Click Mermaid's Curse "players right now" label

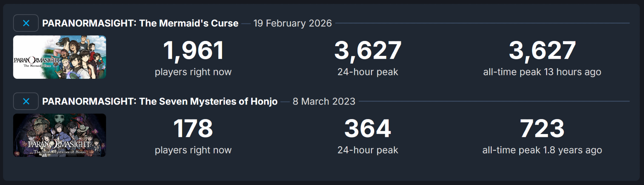pos(193,72)
